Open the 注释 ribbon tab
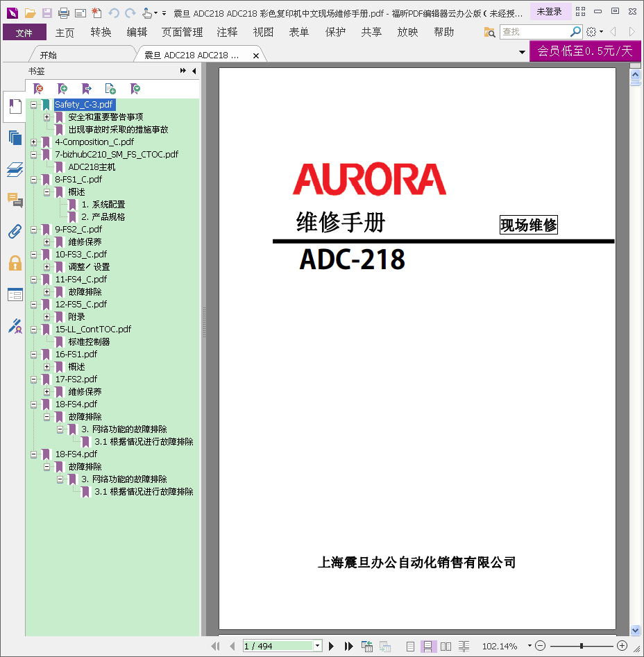The width and height of the screenshot is (644, 657). pyautogui.click(x=227, y=33)
